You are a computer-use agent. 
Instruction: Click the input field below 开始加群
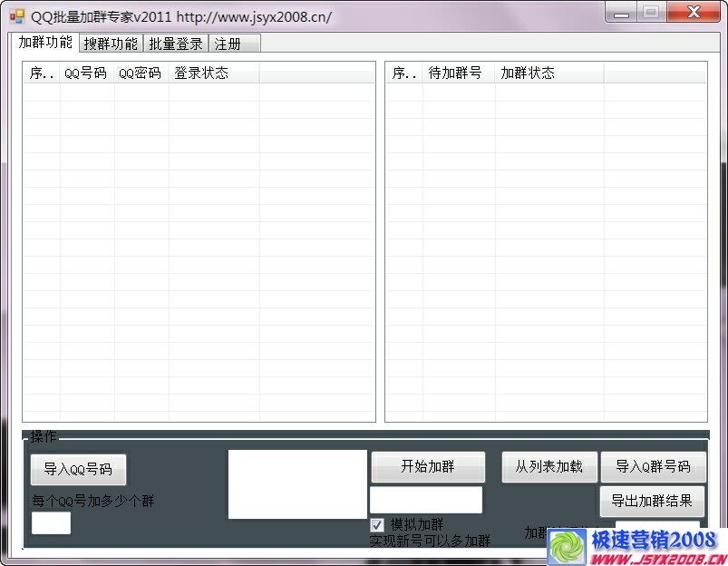(427, 500)
